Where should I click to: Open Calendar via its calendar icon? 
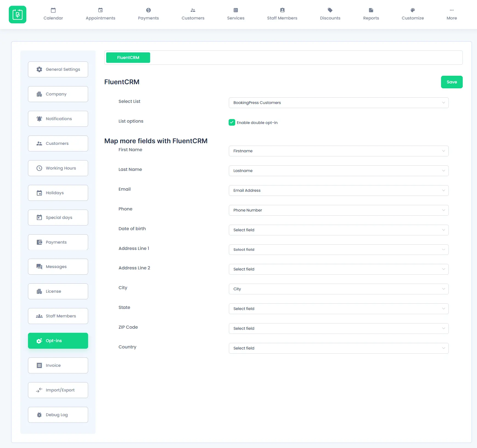(x=53, y=10)
